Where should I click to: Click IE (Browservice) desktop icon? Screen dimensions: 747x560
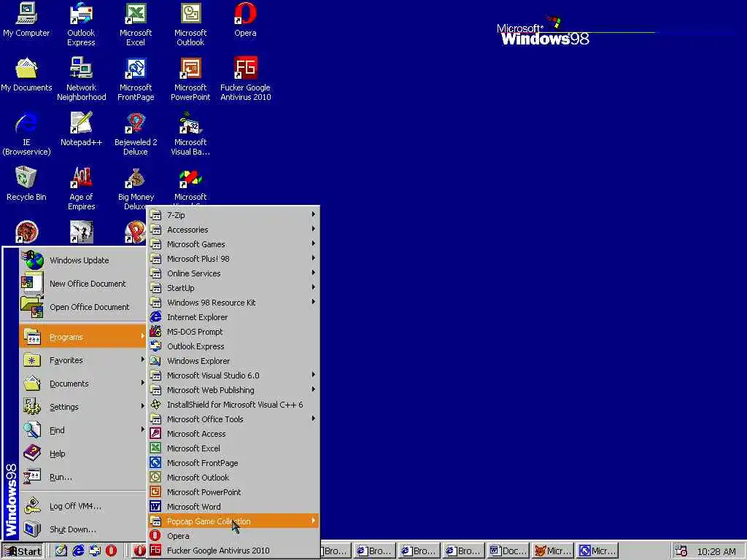click(x=26, y=133)
